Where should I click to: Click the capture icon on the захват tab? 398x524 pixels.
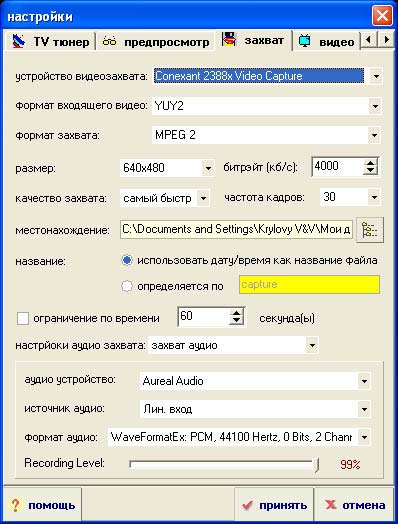[229, 39]
